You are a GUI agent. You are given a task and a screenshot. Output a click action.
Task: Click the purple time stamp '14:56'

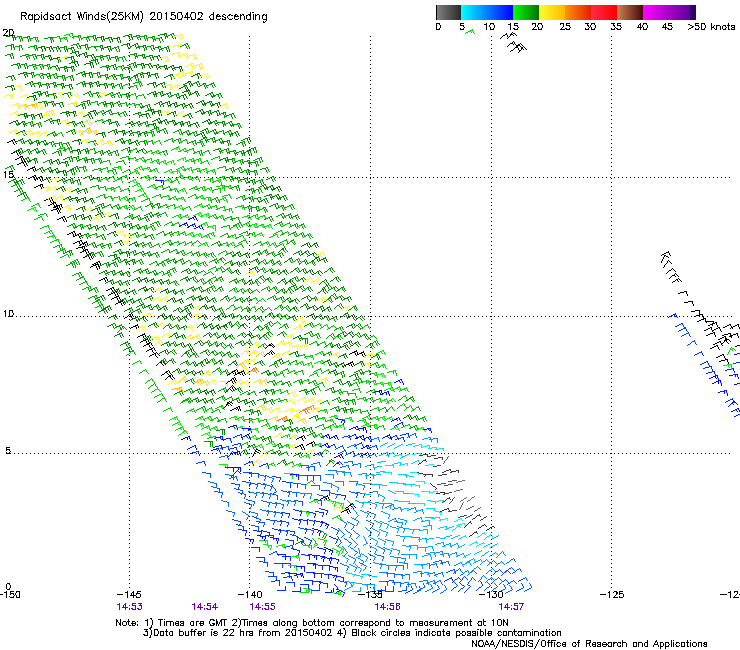(x=387, y=607)
